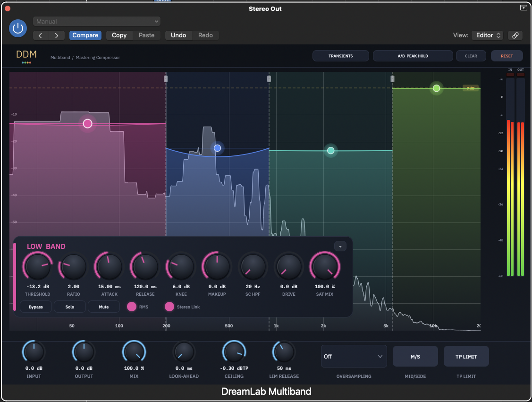Click the OUT clip indicator above meter

[x=521, y=74]
